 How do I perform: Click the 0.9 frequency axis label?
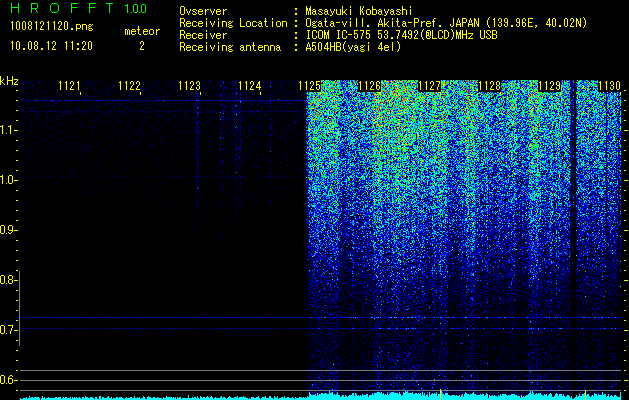7,230
